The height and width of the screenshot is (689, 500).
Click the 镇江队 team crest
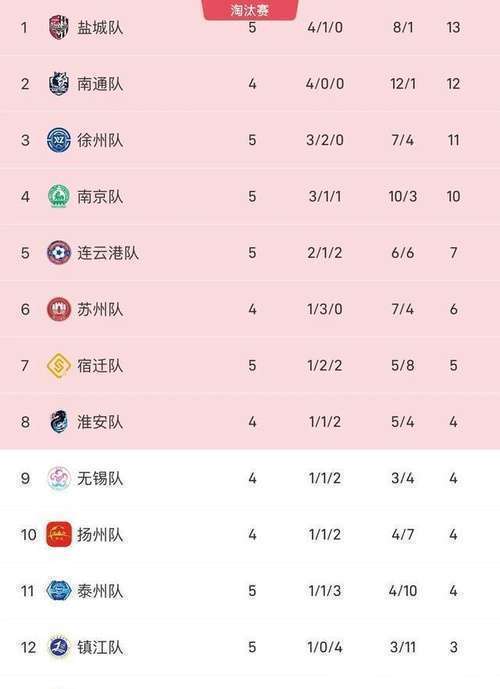click(59, 647)
